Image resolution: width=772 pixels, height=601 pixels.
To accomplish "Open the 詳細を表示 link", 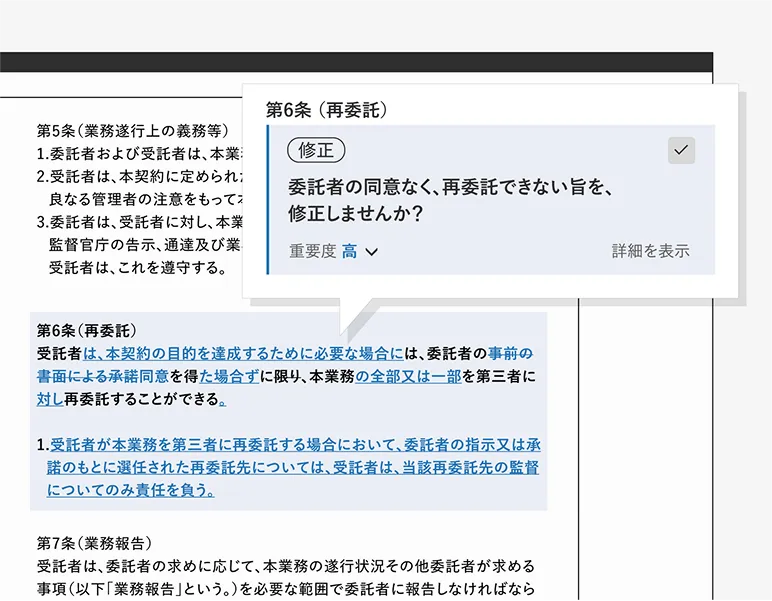I will pyautogui.click(x=650, y=251).
